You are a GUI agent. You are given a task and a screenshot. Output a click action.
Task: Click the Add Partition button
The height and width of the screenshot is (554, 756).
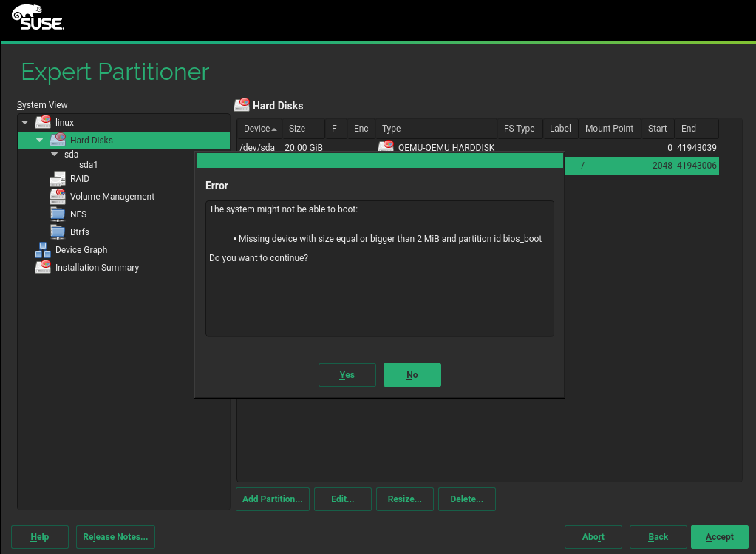point(272,499)
